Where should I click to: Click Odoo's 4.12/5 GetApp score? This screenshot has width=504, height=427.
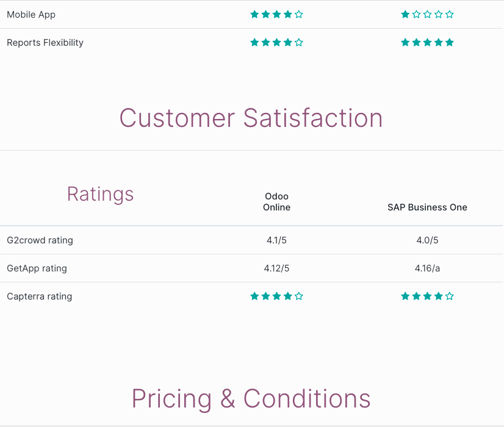[x=276, y=268]
